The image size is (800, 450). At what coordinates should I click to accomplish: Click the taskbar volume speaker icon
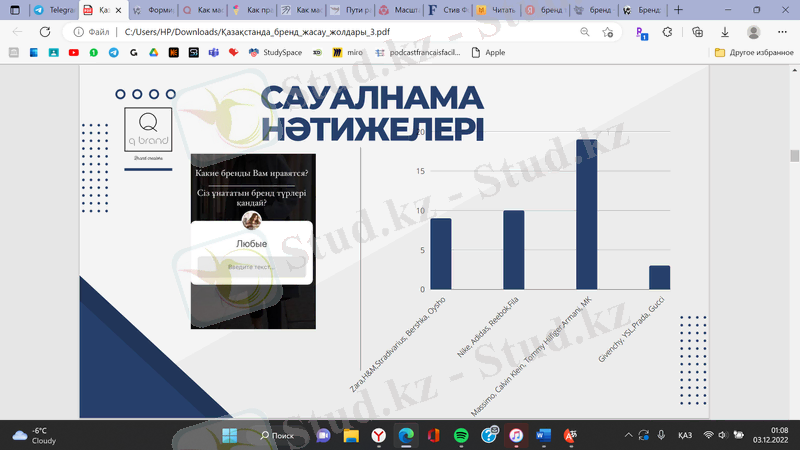pos(722,435)
